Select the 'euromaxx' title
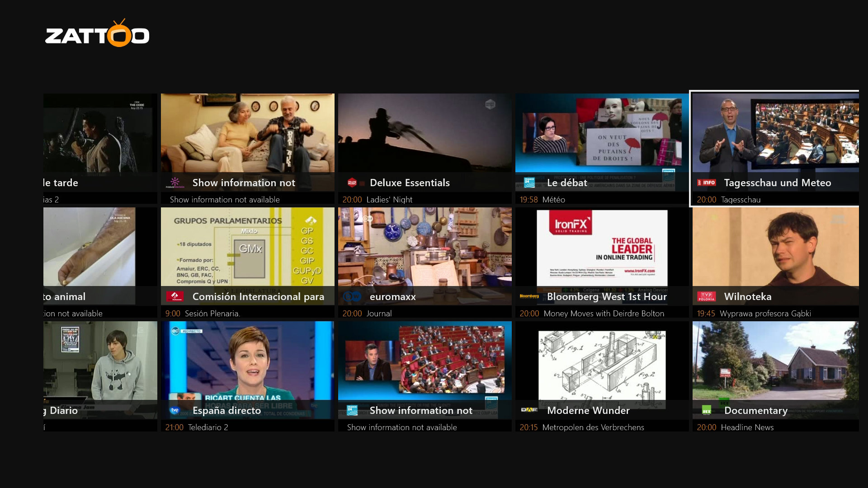Image resolution: width=868 pixels, height=488 pixels. pos(393,296)
